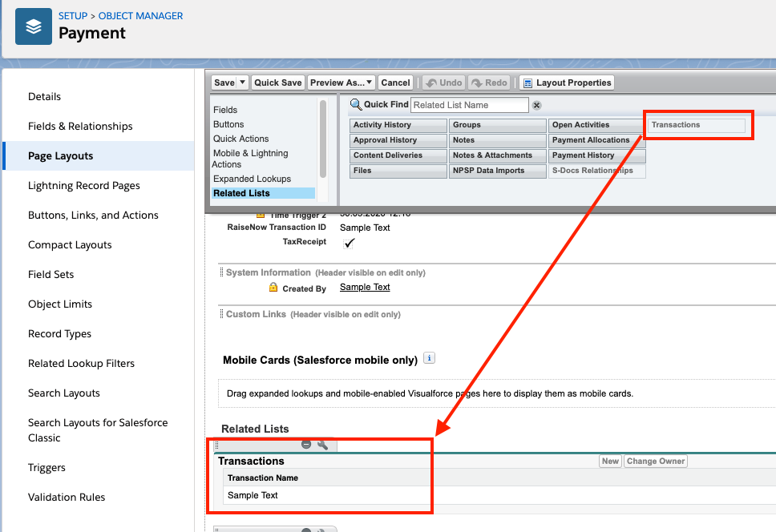Click the Mobile Cards info icon
The height and width of the screenshot is (532, 776).
(x=430, y=358)
